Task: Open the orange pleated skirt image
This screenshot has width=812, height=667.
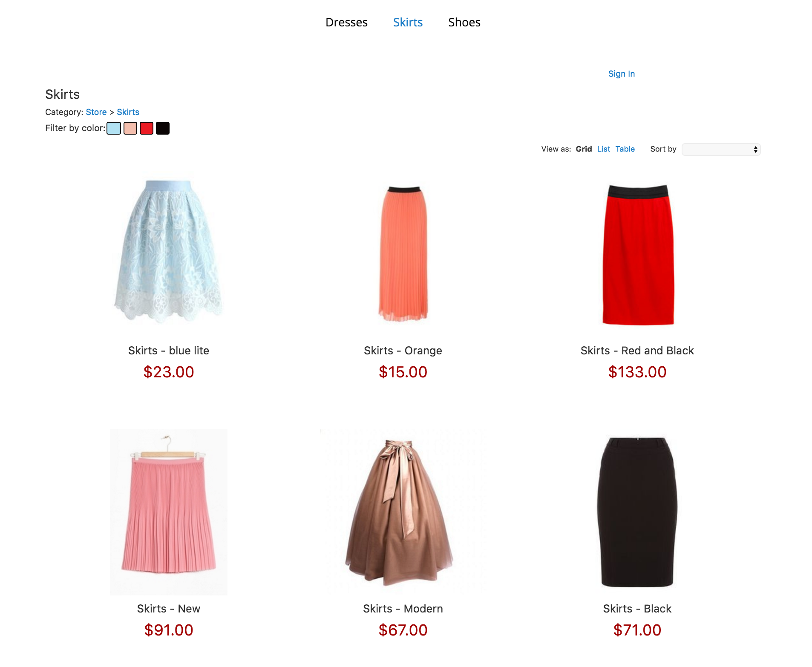Action: 403,253
